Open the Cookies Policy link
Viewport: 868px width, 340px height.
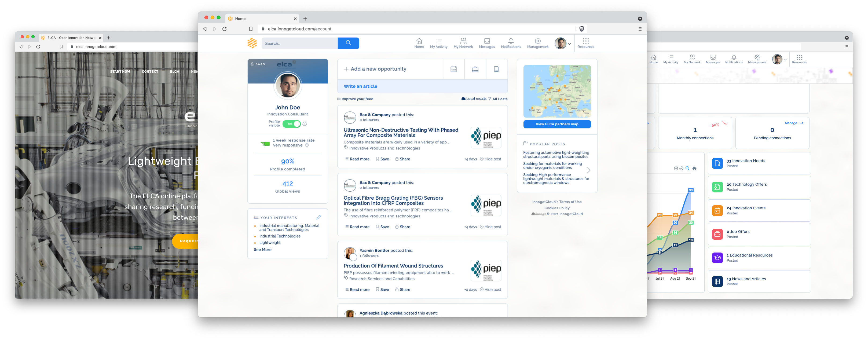click(557, 208)
